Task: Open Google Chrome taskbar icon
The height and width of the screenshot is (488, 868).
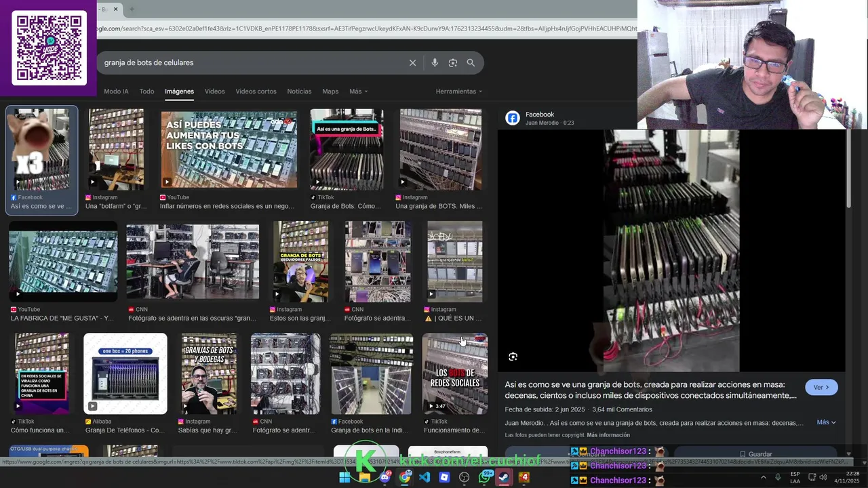Action: (x=405, y=477)
